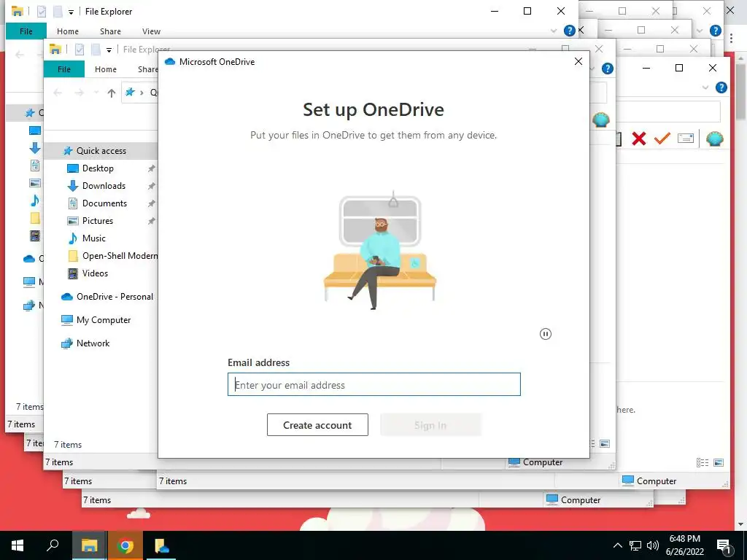The width and height of the screenshot is (747, 560).
Task: Open View tab in rearmost File Explorer window
Action: click(151, 31)
